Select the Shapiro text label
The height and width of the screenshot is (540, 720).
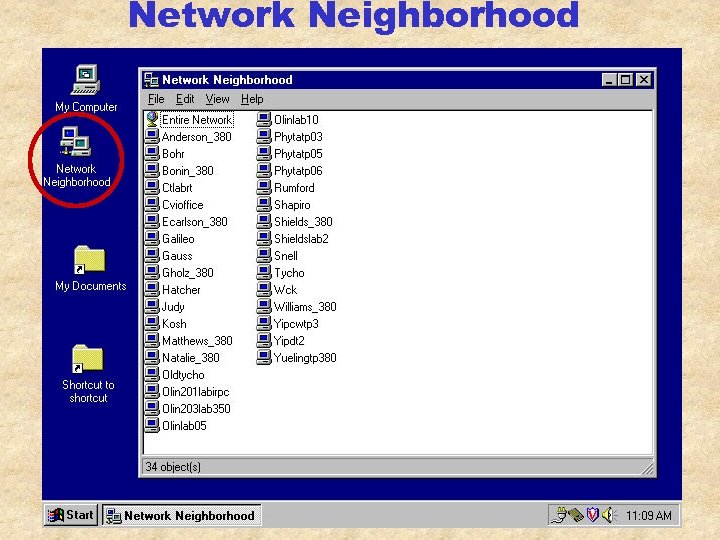click(x=292, y=205)
